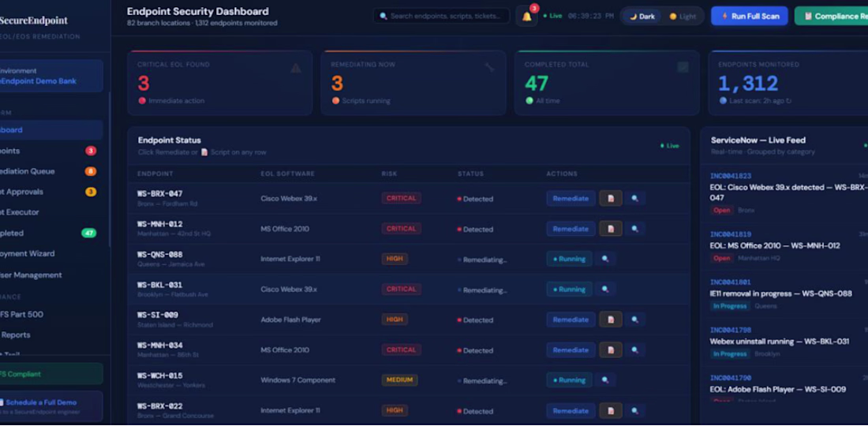Viewport: 868px width, 426px height.
Task: Click the Endpoints Monitored 1,312 card
Action: (788, 83)
